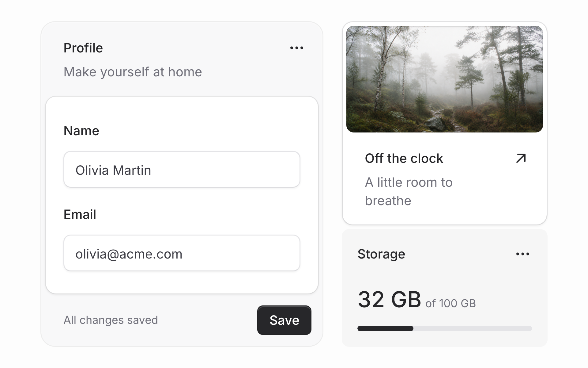
Task: Click the Save button
Action: point(284,320)
